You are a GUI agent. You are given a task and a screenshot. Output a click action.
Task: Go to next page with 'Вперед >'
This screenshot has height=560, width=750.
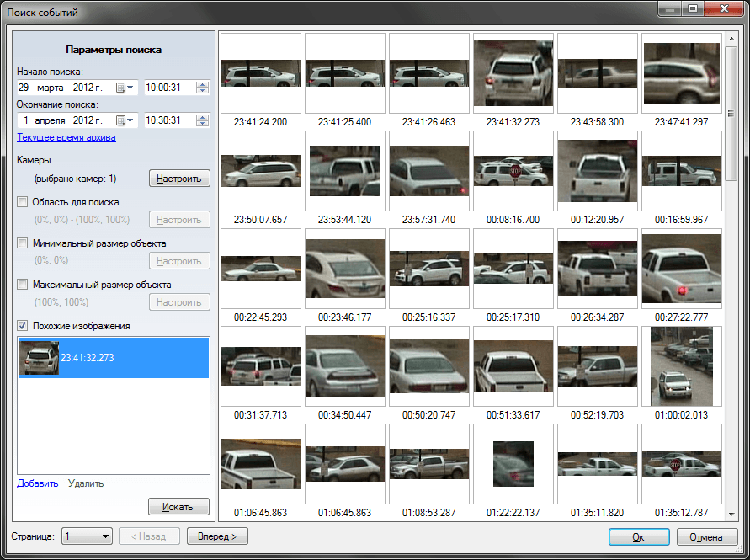click(x=217, y=536)
